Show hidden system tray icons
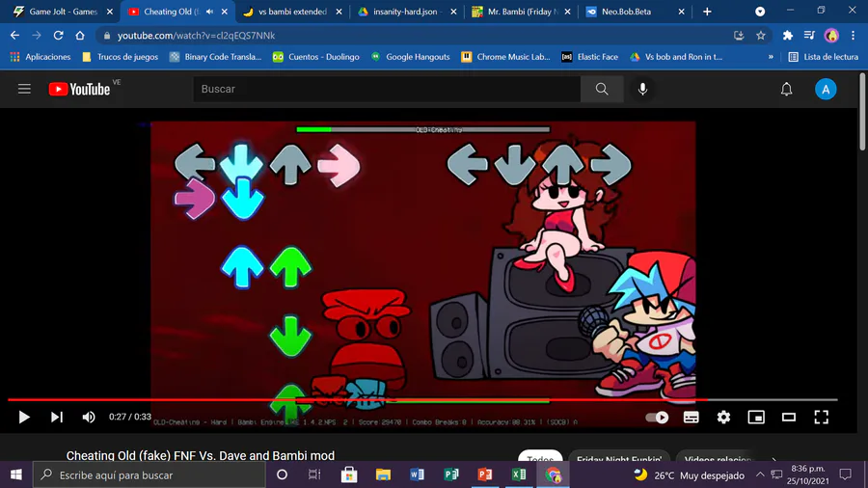The image size is (868, 488). tap(760, 474)
